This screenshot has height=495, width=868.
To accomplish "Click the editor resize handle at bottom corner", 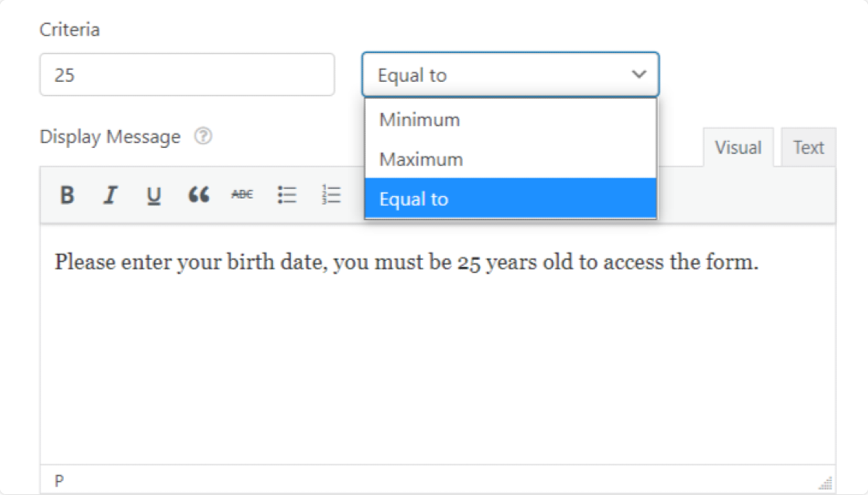I will coord(825,483).
